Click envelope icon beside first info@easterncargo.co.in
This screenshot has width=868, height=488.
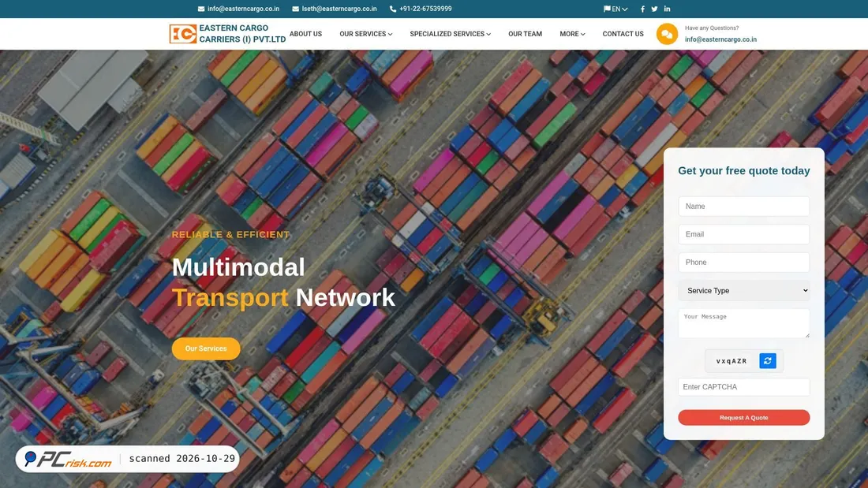tap(201, 9)
